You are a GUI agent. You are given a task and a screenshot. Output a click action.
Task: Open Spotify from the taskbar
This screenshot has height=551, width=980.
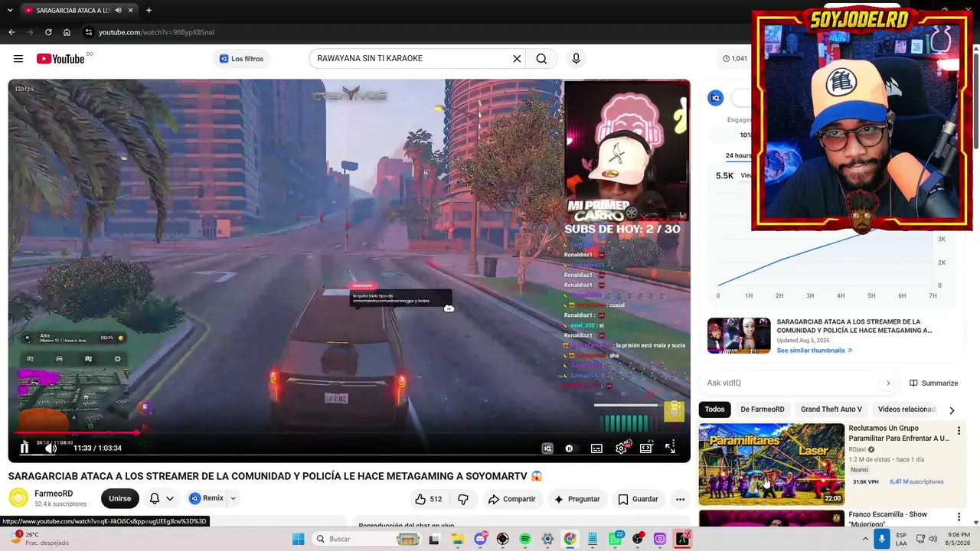coord(525,539)
